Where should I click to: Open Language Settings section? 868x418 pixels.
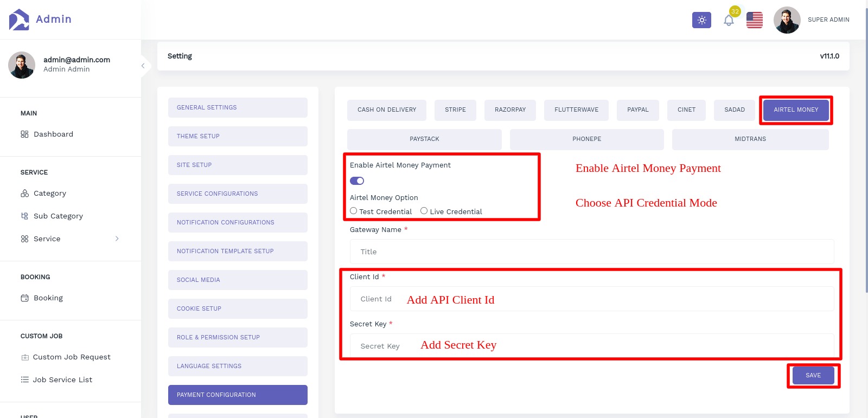click(238, 366)
